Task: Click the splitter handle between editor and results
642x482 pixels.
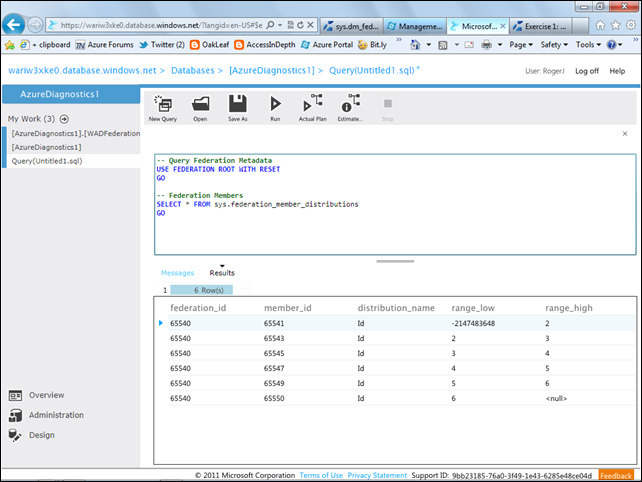Action: pyautogui.click(x=395, y=261)
